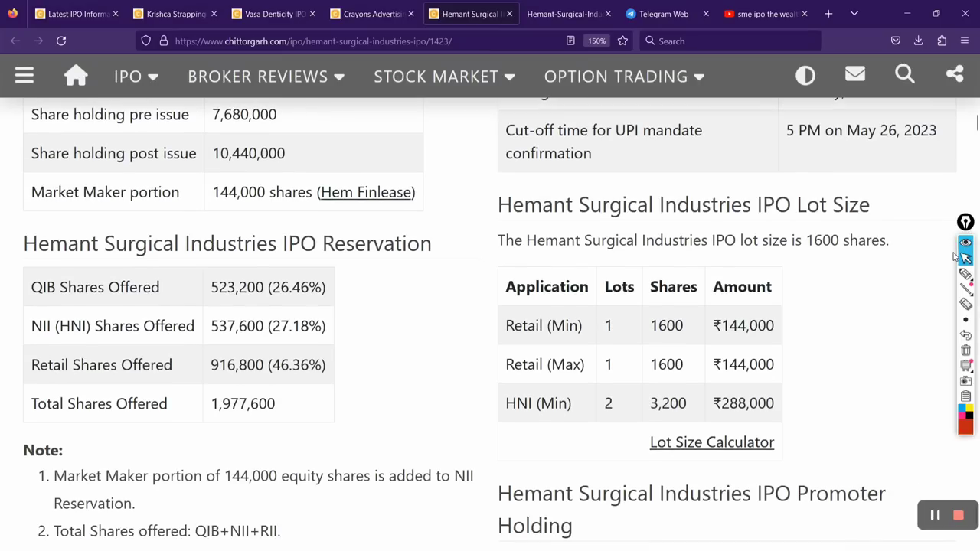Open the Firefox downloads panel

[x=919, y=41]
